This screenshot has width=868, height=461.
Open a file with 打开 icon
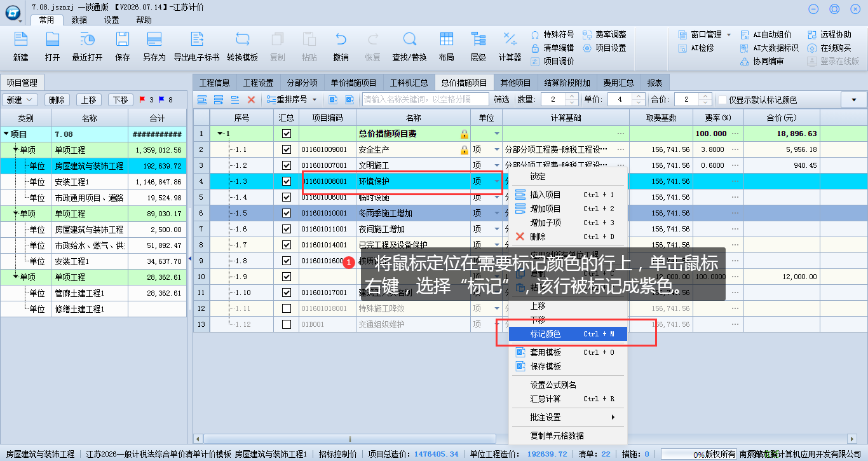53,39
